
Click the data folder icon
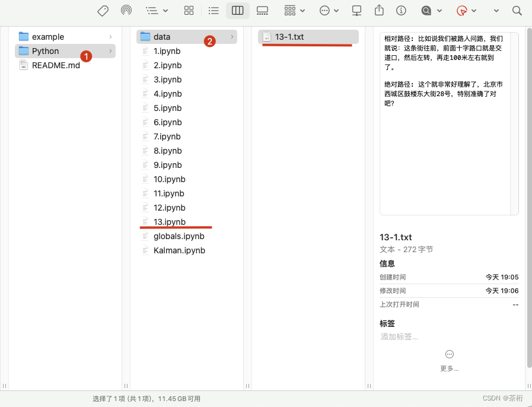pos(145,36)
